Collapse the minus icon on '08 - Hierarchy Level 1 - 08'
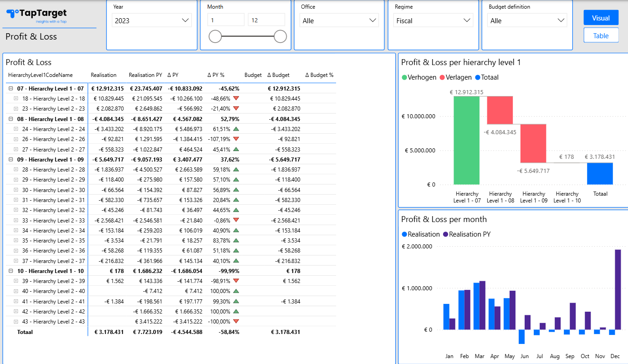This screenshot has width=628, height=364. (10, 119)
